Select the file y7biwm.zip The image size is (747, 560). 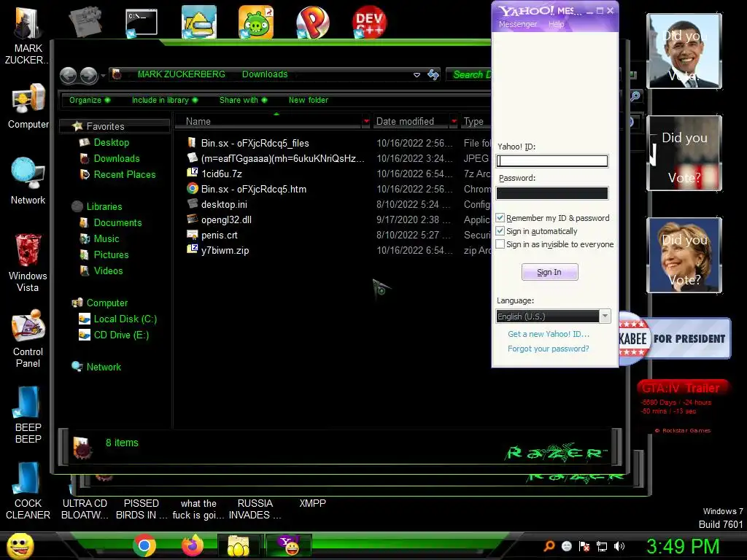point(225,251)
